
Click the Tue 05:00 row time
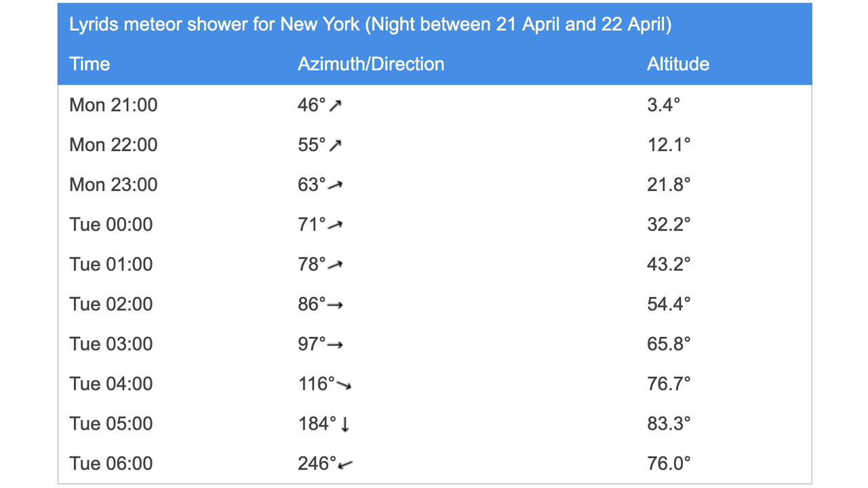tap(111, 424)
